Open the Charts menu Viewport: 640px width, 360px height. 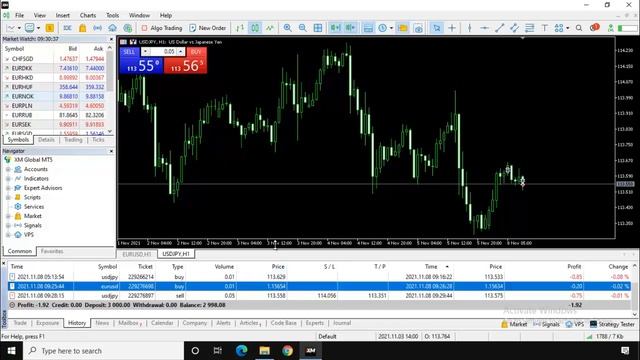pyautogui.click(x=88, y=15)
